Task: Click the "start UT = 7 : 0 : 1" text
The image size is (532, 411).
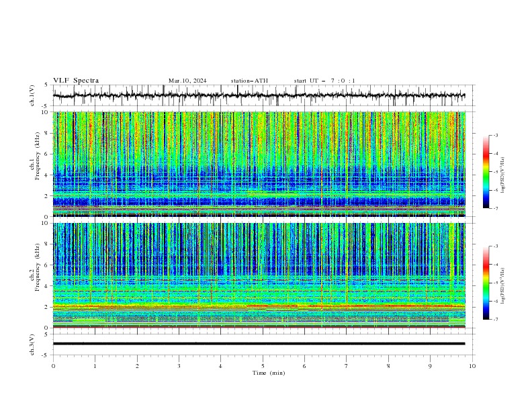Action: click(x=324, y=81)
